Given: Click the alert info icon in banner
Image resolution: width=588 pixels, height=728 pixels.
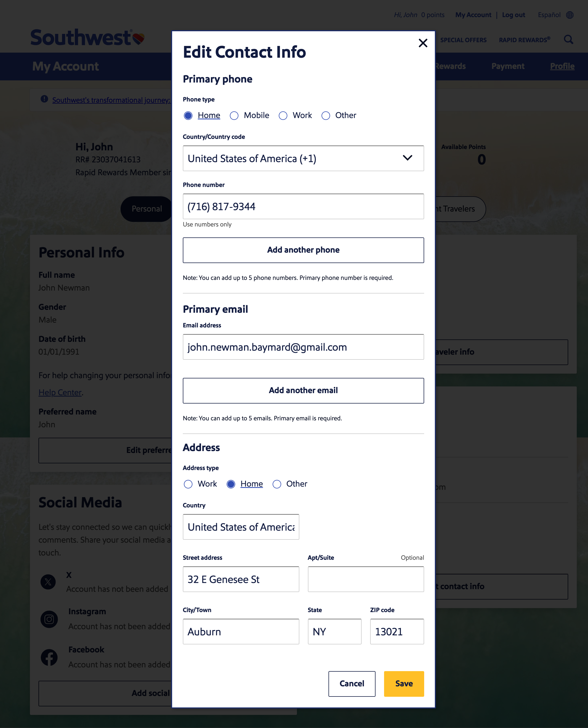Looking at the screenshot, I should (x=44, y=99).
